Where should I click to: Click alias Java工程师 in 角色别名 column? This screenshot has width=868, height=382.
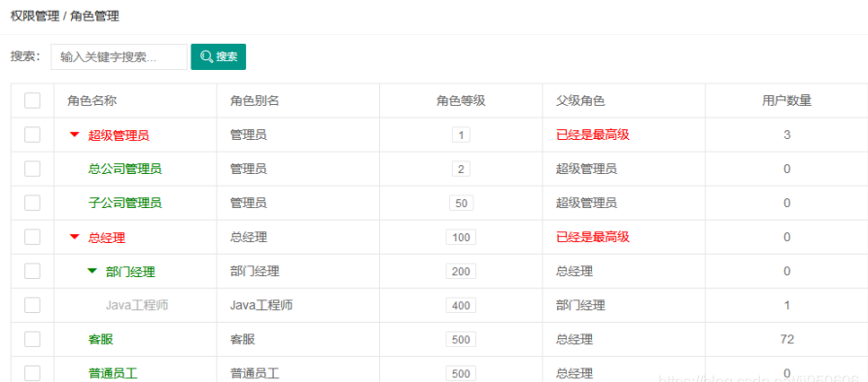pyautogui.click(x=261, y=305)
